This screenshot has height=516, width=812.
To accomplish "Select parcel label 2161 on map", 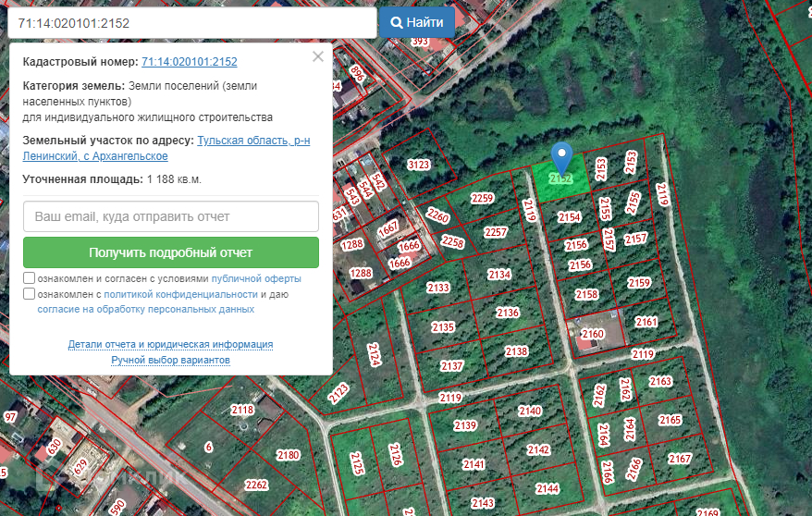I will [x=646, y=322].
